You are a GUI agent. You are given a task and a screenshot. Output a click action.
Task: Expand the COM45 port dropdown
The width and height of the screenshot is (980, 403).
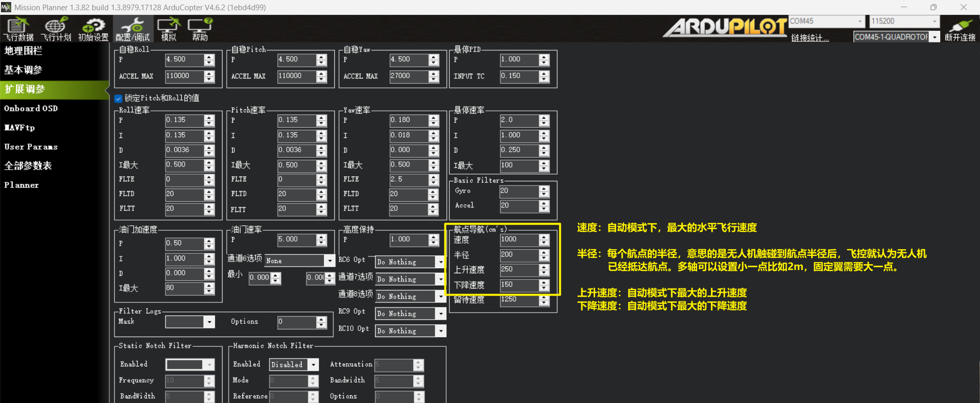860,21
